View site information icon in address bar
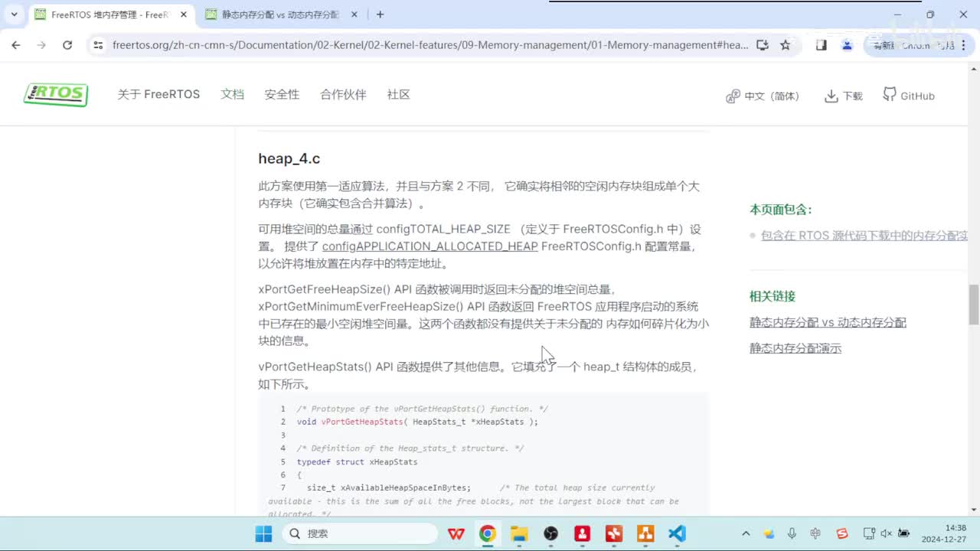The image size is (980, 551). (97, 45)
